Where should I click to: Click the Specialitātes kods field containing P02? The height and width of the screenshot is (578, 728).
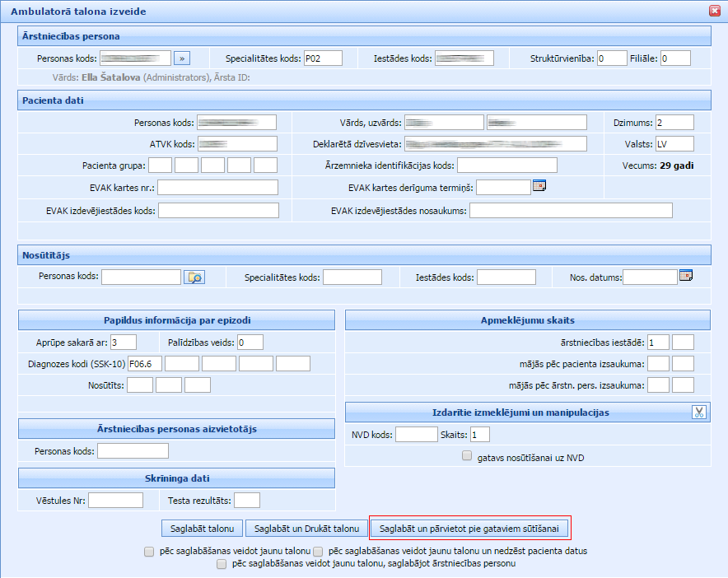pos(322,58)
